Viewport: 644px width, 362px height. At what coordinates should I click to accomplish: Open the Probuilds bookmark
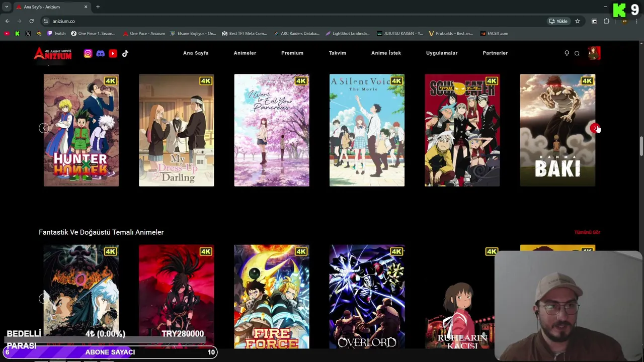(451, 34)
